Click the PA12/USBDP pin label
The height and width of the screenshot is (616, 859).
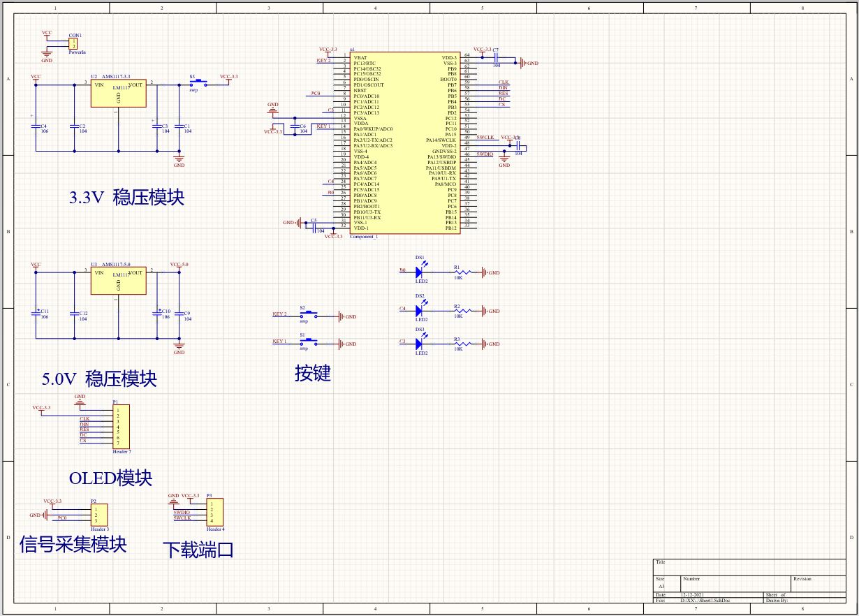coord(442,162)
